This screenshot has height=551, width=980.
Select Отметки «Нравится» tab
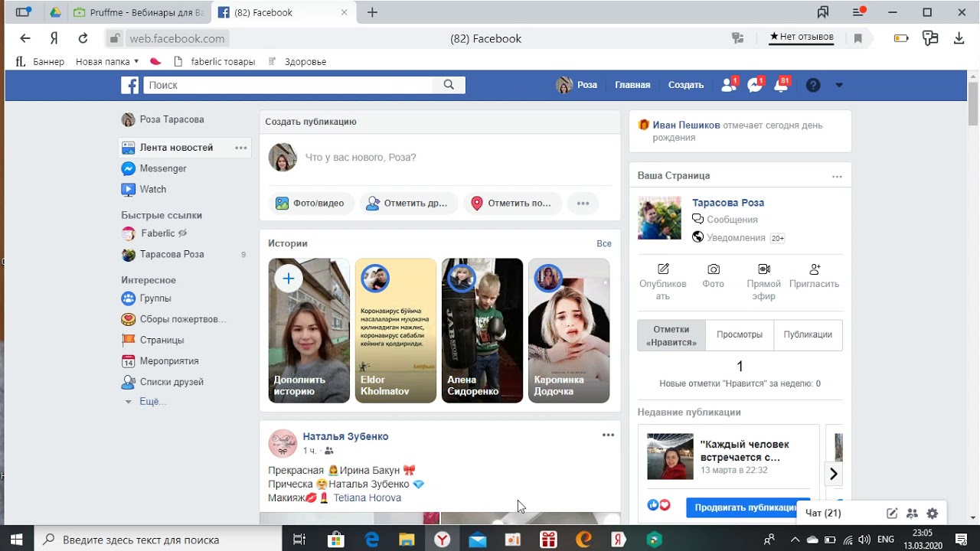point(671,336)
